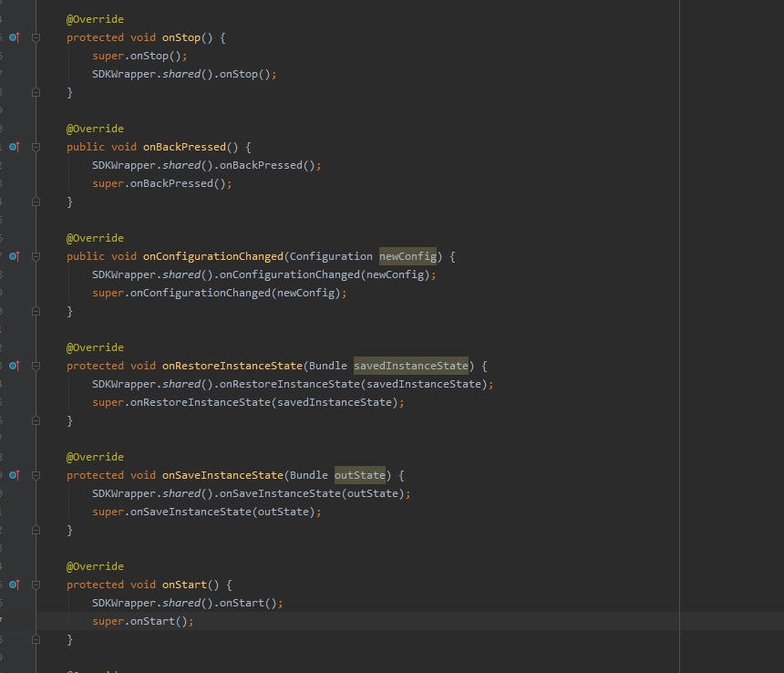Click the @Override annotation above onStop
Screen dimensions: 784x673
pos(95,19)
